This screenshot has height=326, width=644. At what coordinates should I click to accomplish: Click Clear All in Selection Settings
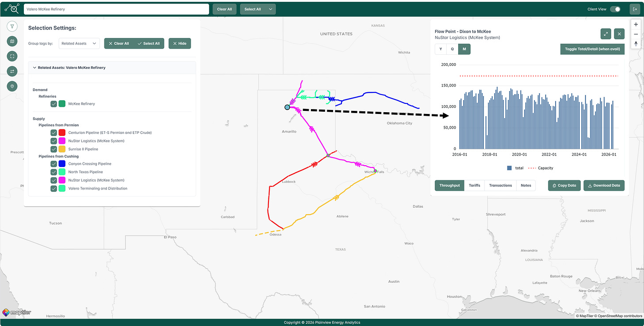(119, 43)
